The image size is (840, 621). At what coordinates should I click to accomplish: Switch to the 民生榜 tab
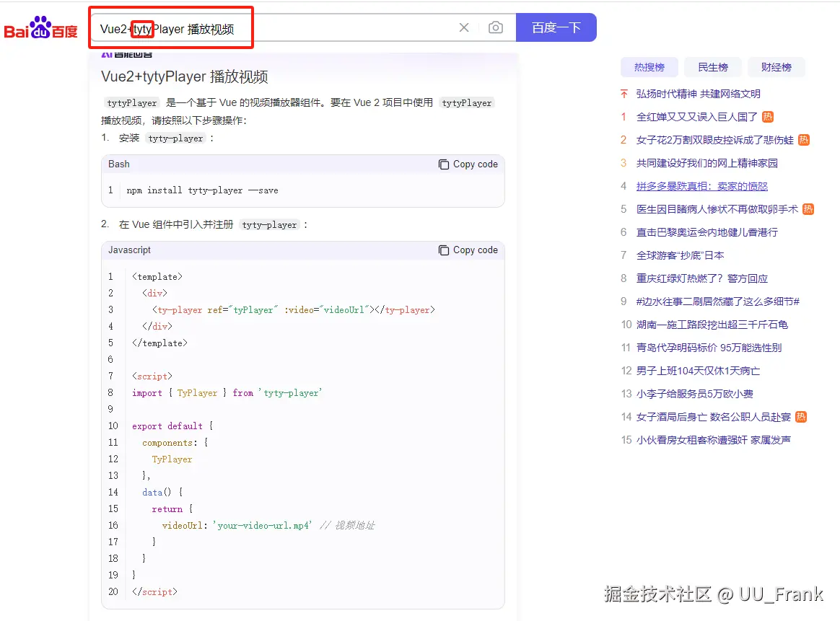712,67
